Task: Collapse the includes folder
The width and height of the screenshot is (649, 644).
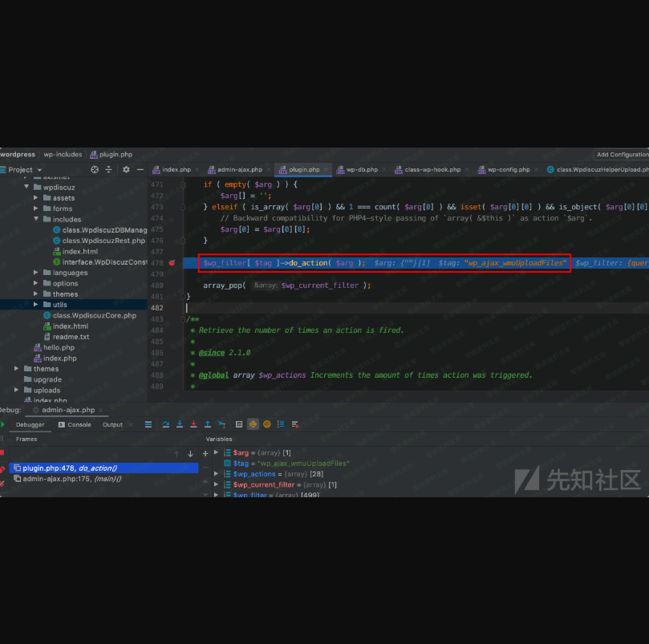Action: [36, 219]
